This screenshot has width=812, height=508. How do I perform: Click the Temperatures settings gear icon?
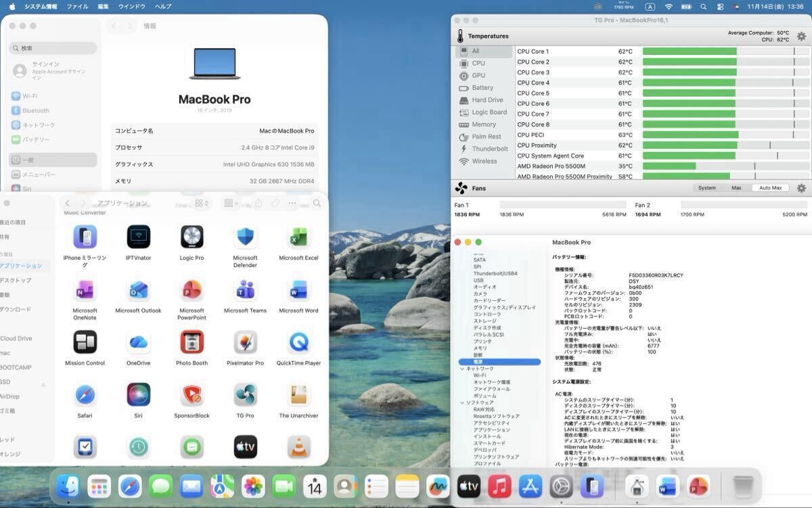coord(801,37)
